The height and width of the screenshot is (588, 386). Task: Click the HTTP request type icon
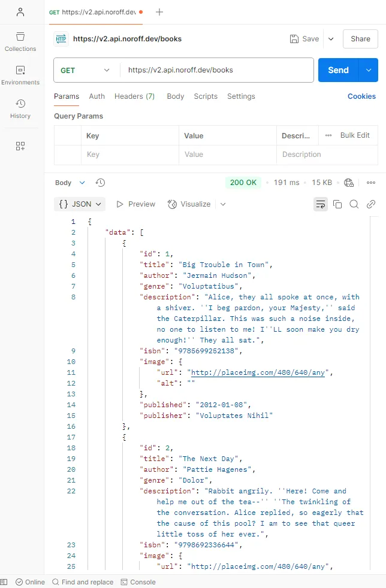[61, 39]
